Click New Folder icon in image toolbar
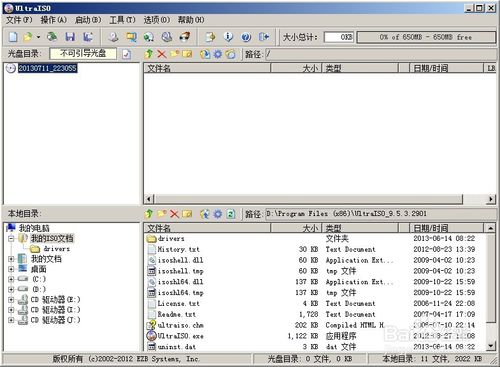Screen dimensions: 500x367 (175, 54)
